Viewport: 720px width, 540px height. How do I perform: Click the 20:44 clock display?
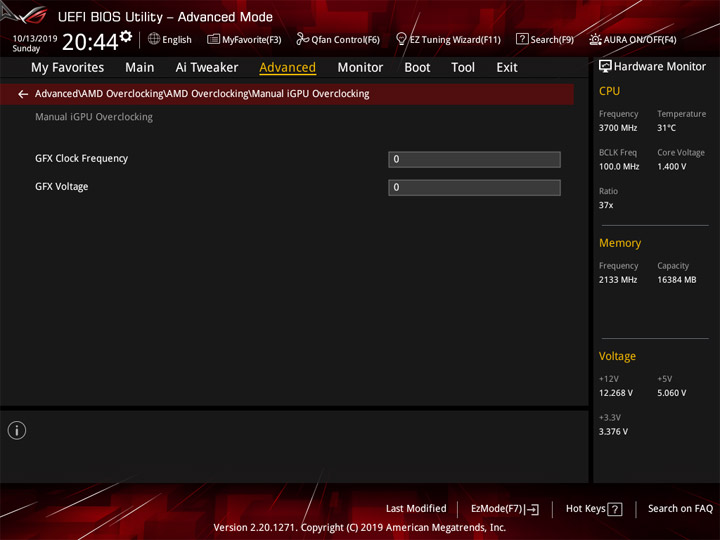[x=90, y=42]
